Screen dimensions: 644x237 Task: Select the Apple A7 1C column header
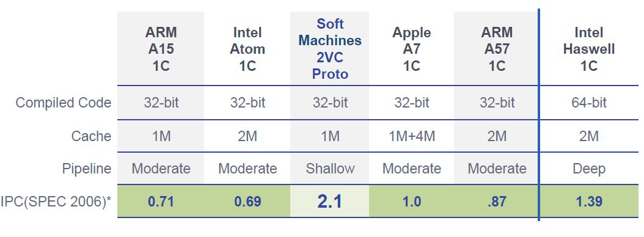coord(411,48)
